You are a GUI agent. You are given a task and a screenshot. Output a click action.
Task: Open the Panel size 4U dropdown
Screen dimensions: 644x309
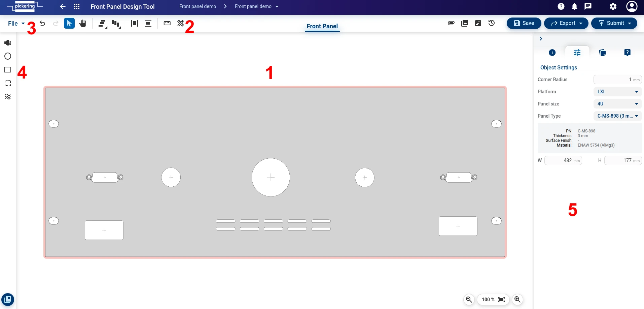point(618,104)
